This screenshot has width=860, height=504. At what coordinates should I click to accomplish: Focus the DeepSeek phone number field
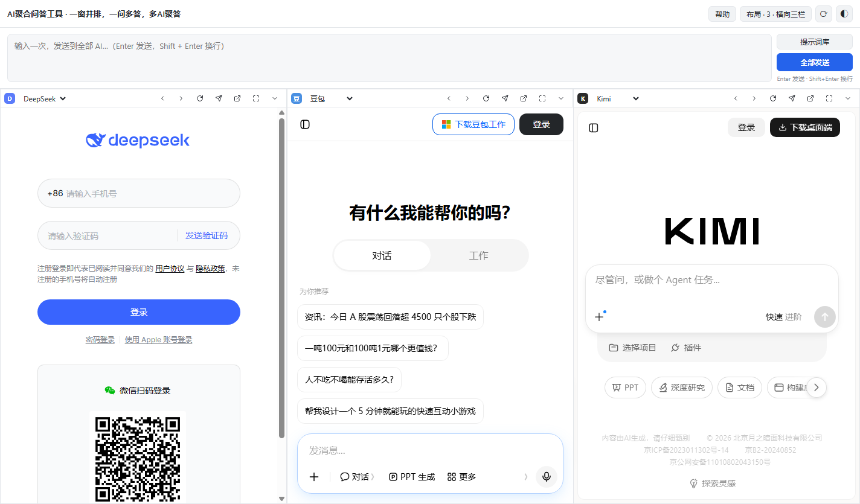(139, 193)
